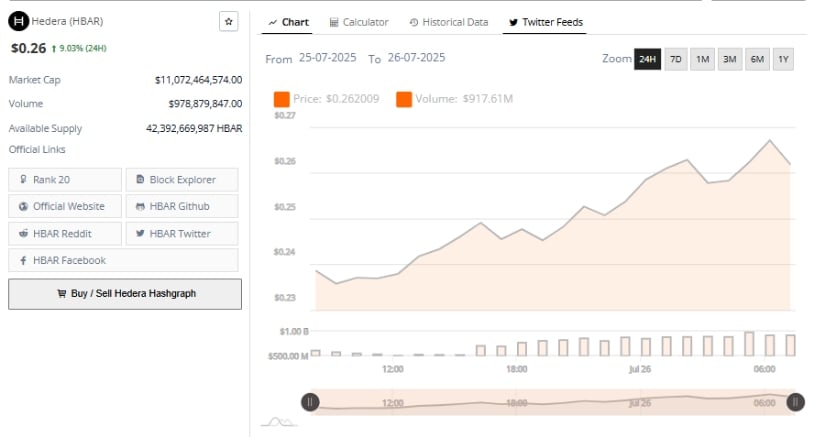Open HBAR Reddit link

point(65,233)
